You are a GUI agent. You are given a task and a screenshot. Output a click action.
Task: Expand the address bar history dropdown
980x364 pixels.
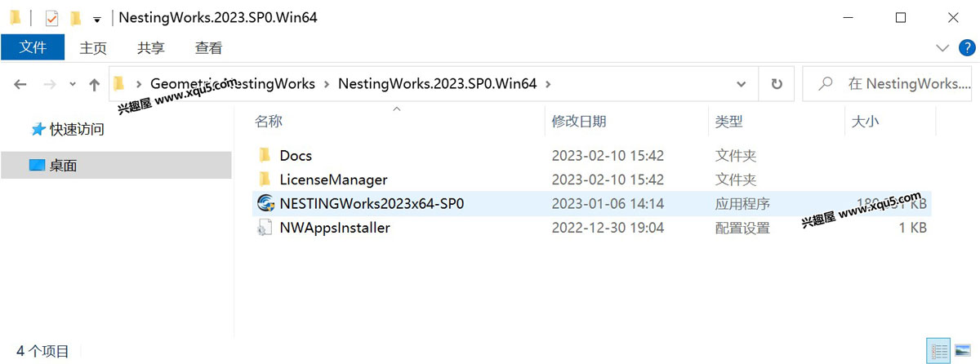coord(741,84)
